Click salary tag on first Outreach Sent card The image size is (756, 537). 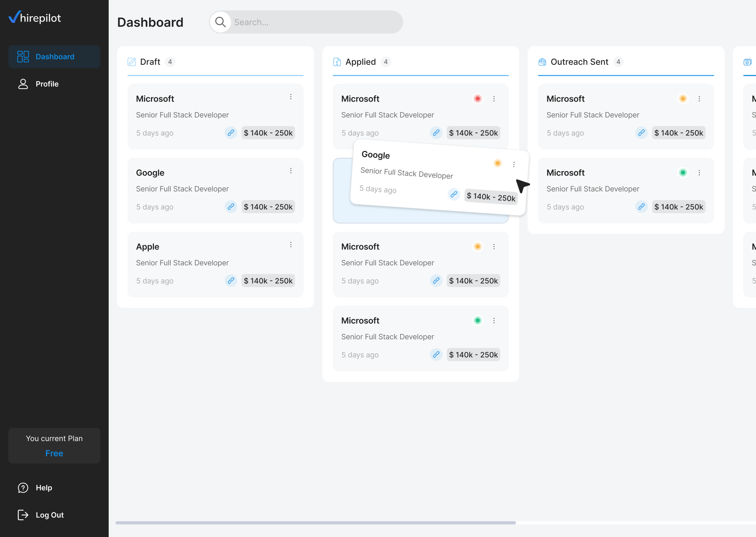click(x=679, y=132)
